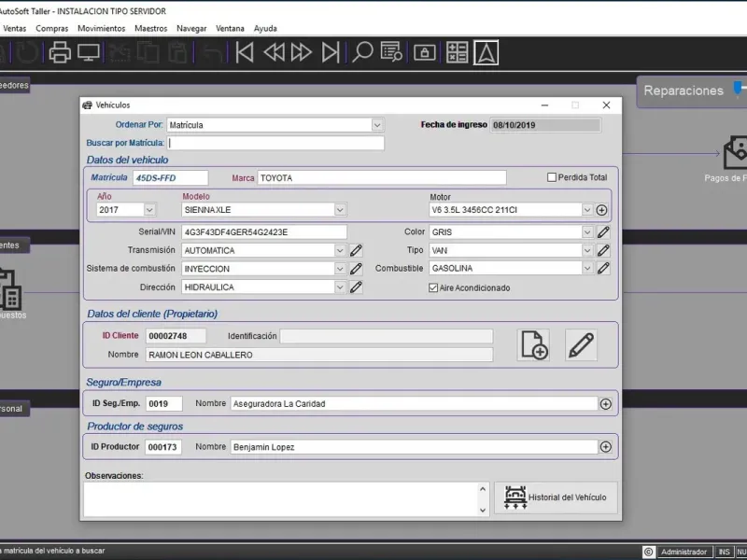Go to the first record with the toolbar arrow

pyautogui.click(x=245, y=53)
